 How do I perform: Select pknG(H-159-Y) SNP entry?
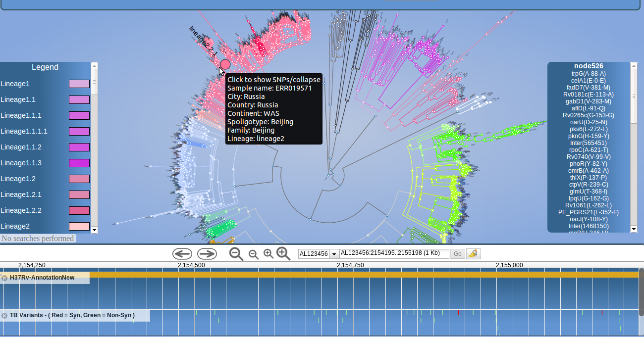(589, 136)
